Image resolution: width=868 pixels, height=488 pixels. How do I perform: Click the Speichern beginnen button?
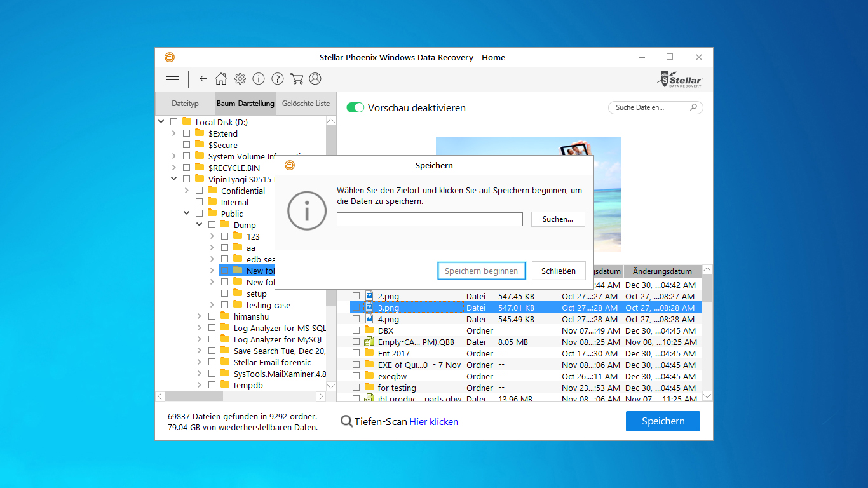[x=482, y=271]
